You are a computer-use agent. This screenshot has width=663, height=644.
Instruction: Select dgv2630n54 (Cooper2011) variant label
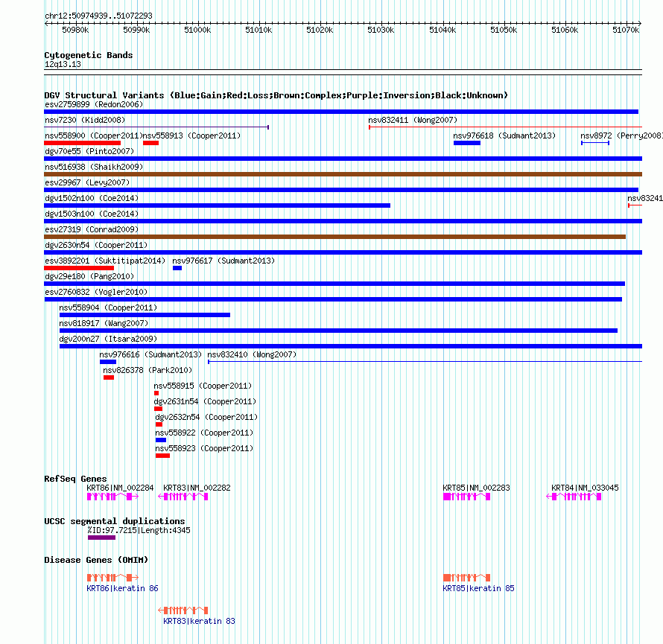(96, 245)
